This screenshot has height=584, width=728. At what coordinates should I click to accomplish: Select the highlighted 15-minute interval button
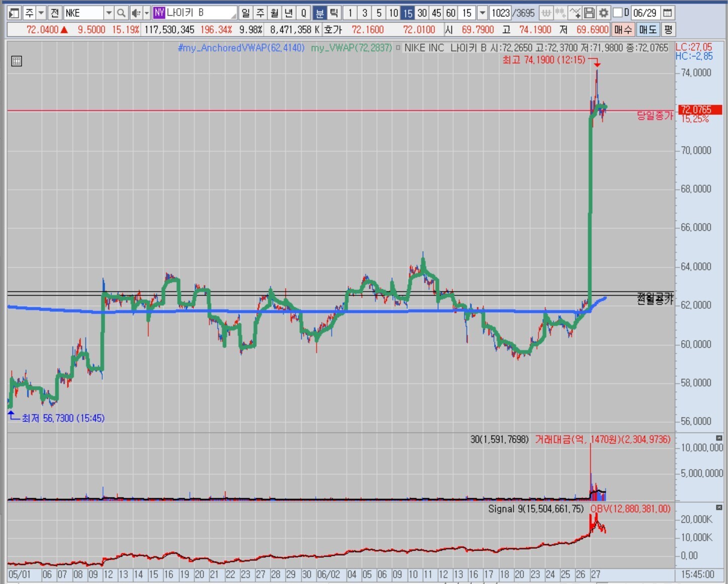pyautogui.click(x=408, y=13)
